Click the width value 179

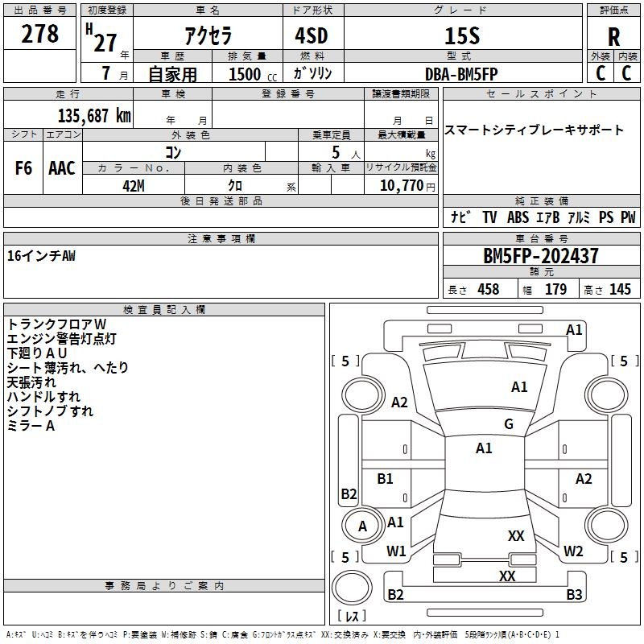click(x=555, y=289)
